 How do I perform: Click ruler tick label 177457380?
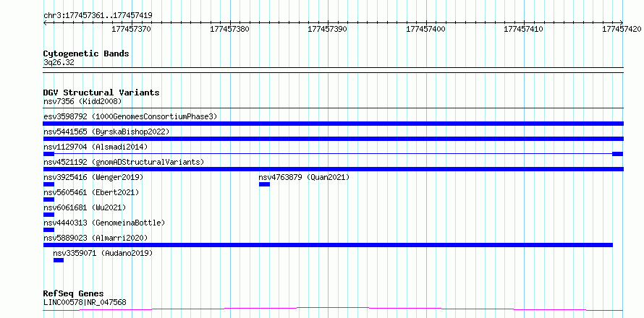(x=229, y=29)
